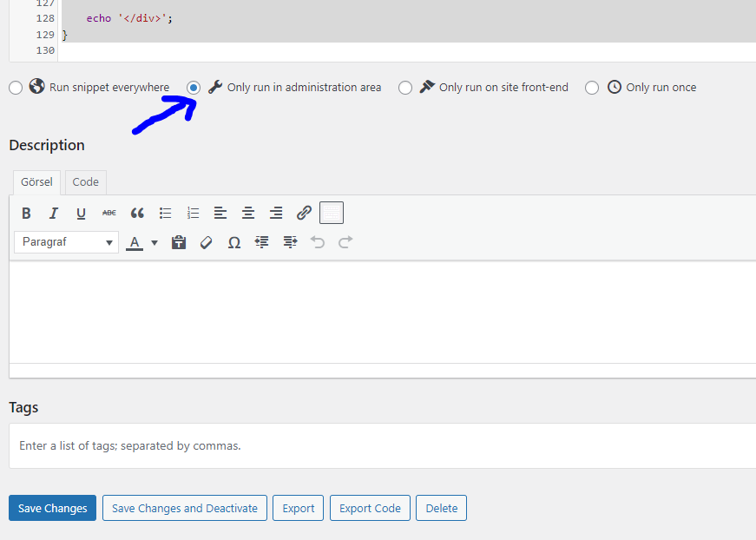Apply italic formatting
This screenshot has width=756, height=540.
54,213
